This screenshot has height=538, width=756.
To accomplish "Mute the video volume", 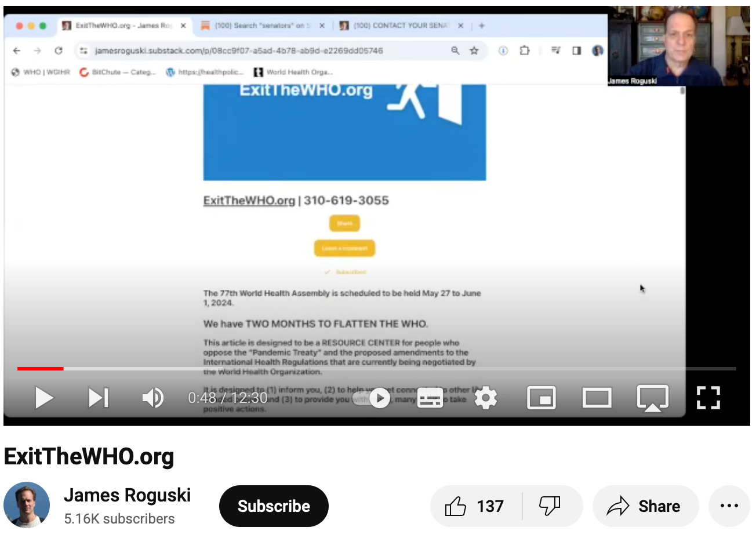I will click(153, 398).
